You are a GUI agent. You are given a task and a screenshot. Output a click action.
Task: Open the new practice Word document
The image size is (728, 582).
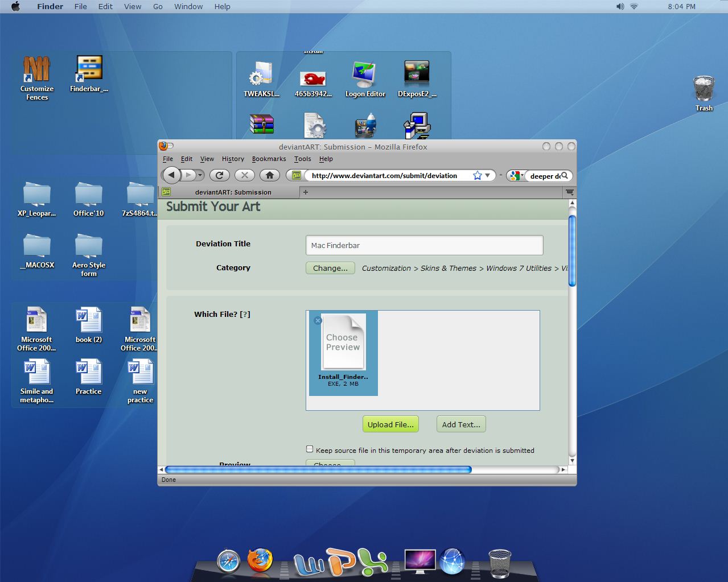tap(141, 381)
